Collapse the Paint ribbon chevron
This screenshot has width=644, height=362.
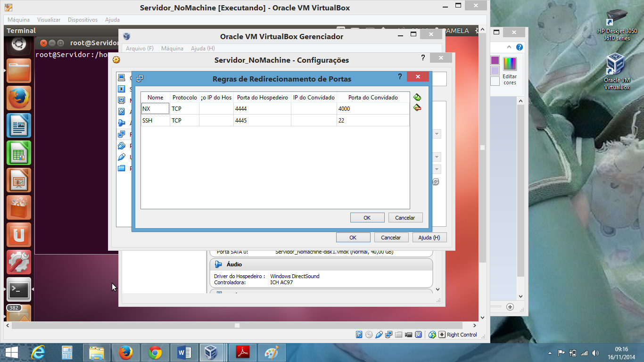pos(509,48)
